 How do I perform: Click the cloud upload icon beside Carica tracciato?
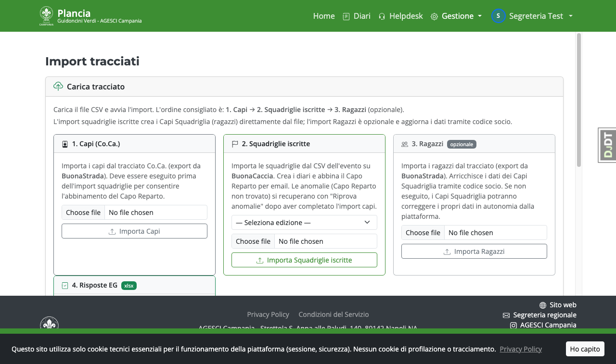[x=58, y=87]
